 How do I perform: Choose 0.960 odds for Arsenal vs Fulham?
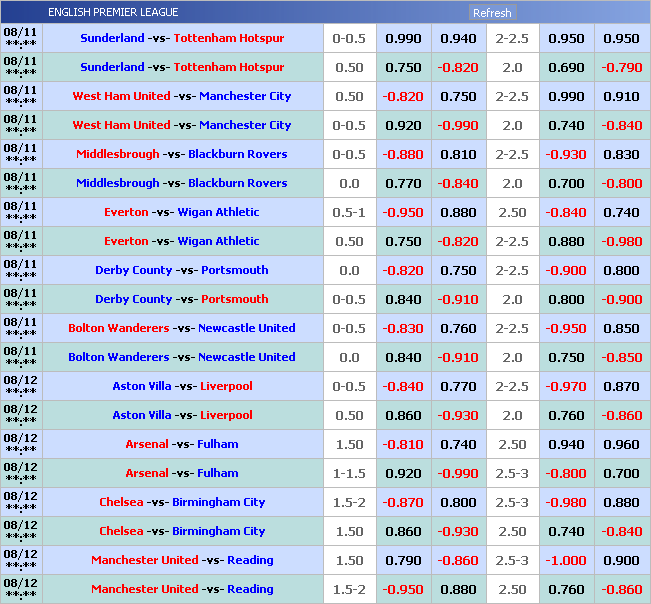click(621, 445)
